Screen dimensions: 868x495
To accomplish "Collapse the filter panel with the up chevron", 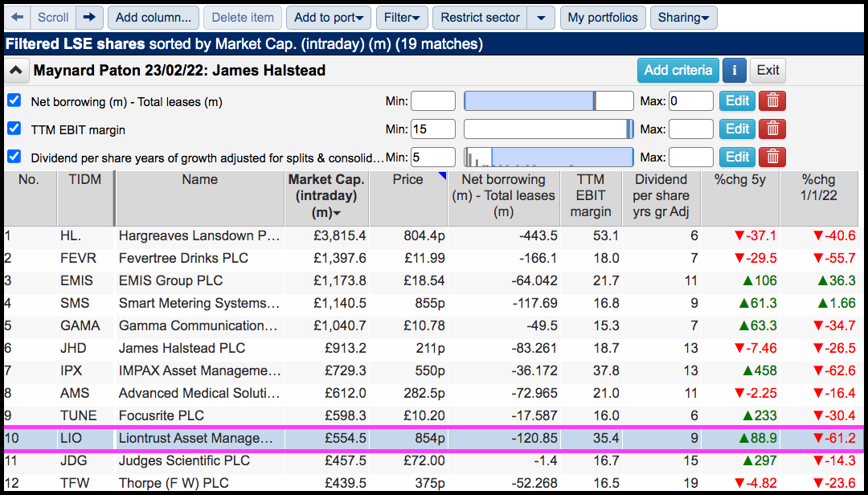I will (16, 71).
